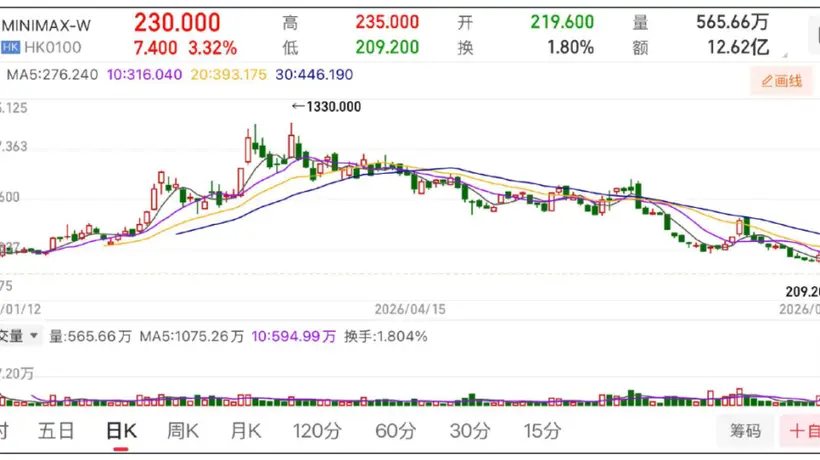Click the purple MA 10:316.040 label

point(144,75)
